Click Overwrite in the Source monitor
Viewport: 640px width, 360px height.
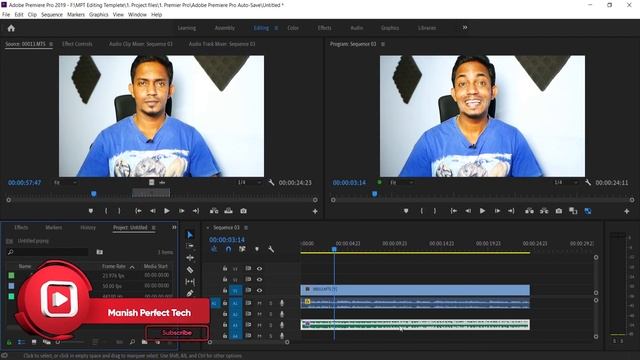coord(229,211)
